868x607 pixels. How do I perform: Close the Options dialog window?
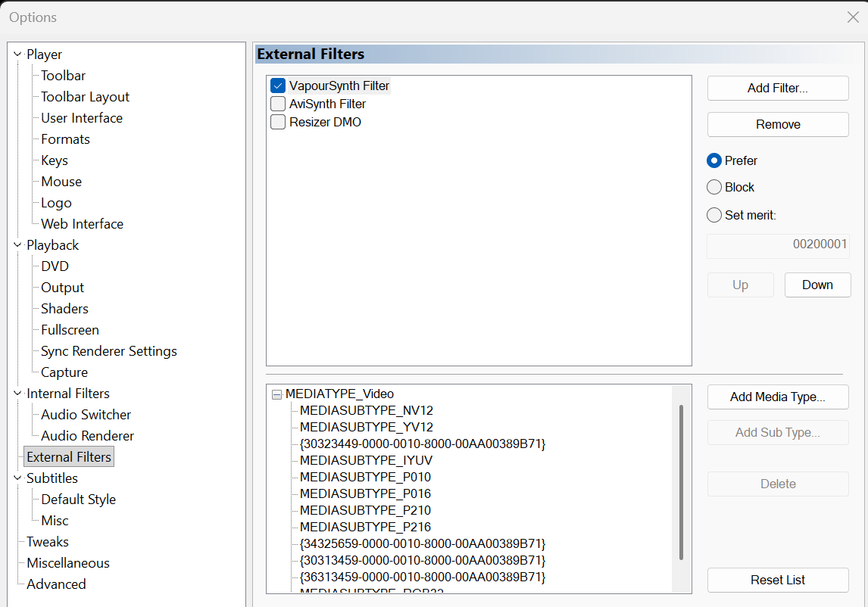click(852, 17)
